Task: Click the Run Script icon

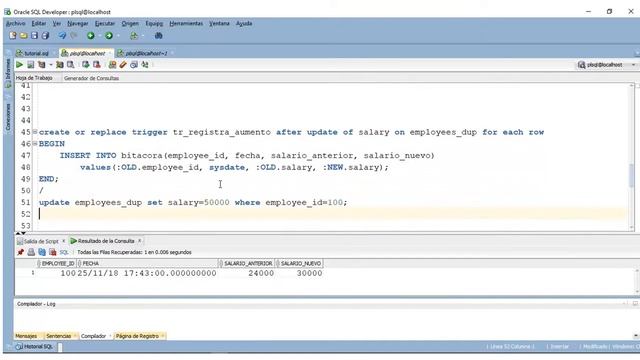Action: coord(31,65)
